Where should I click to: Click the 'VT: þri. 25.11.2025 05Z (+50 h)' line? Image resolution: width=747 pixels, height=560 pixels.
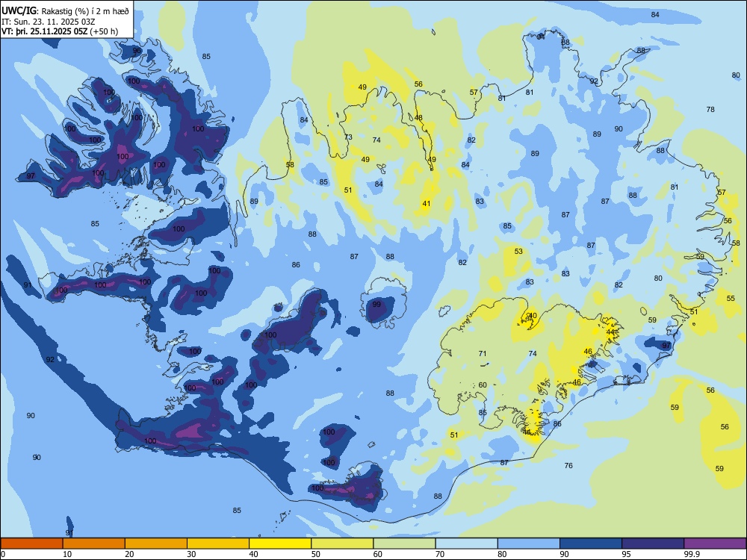(x=60, y=31)
